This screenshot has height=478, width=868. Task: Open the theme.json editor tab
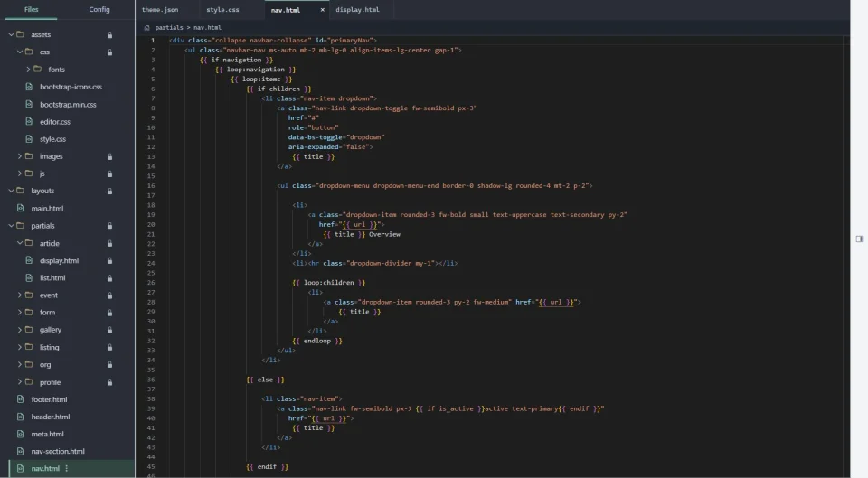[x=160, y=9]
